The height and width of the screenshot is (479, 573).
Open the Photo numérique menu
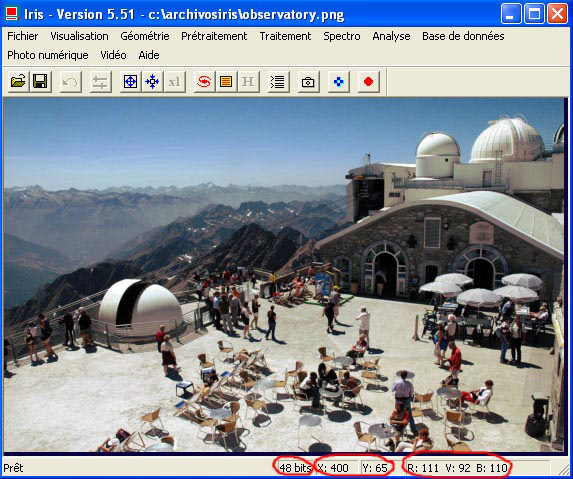(x=48, y=55)
